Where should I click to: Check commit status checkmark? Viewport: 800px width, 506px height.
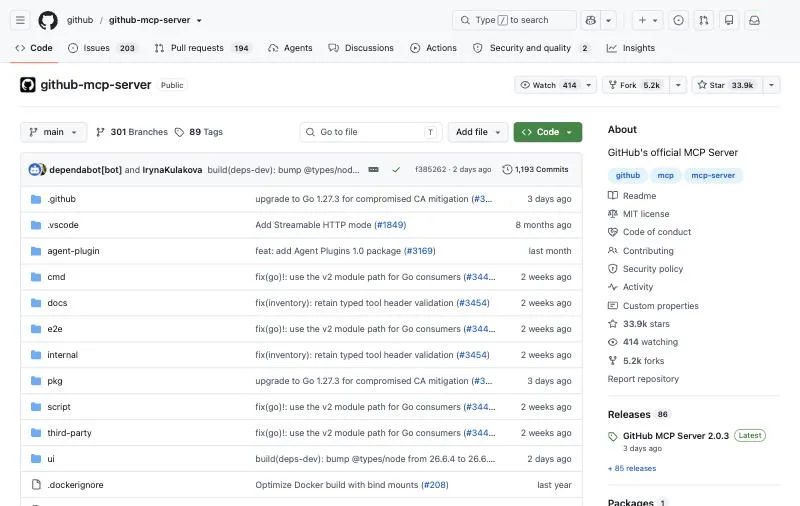pos(396,169)
